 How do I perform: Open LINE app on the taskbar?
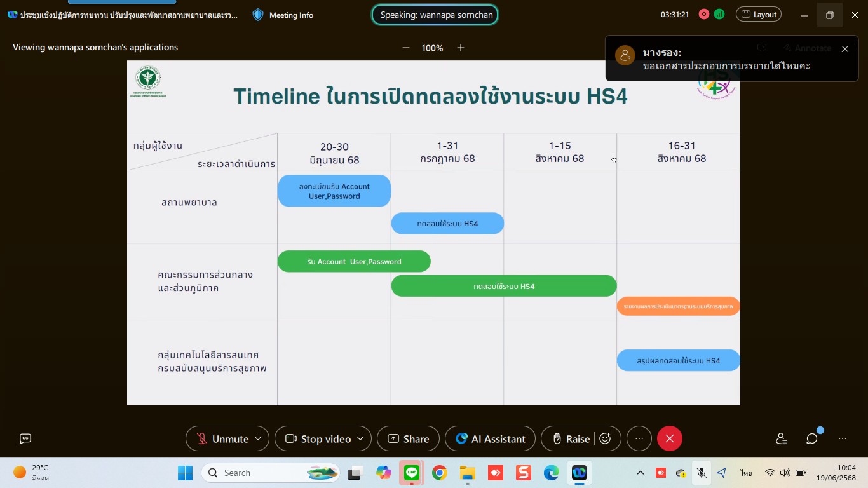tap(412, 473)
